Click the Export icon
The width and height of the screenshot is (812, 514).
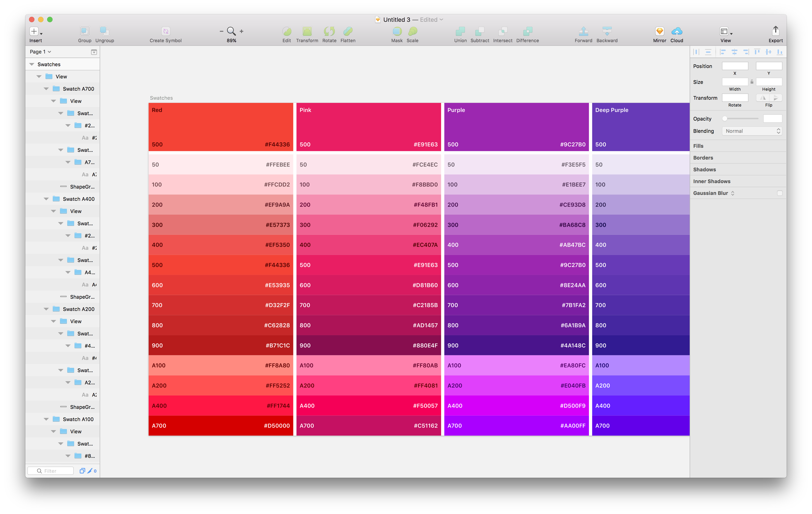775,31
